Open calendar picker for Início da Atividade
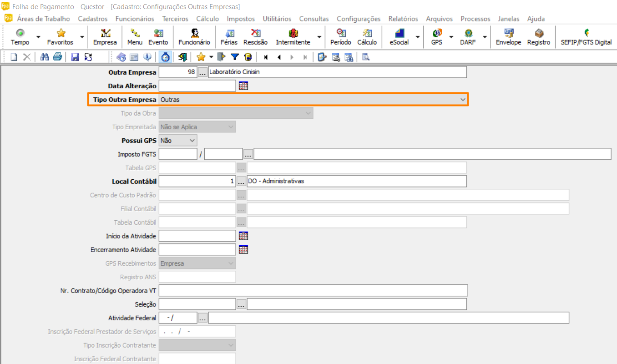This screenshot has height=364, width=617. 243,236
